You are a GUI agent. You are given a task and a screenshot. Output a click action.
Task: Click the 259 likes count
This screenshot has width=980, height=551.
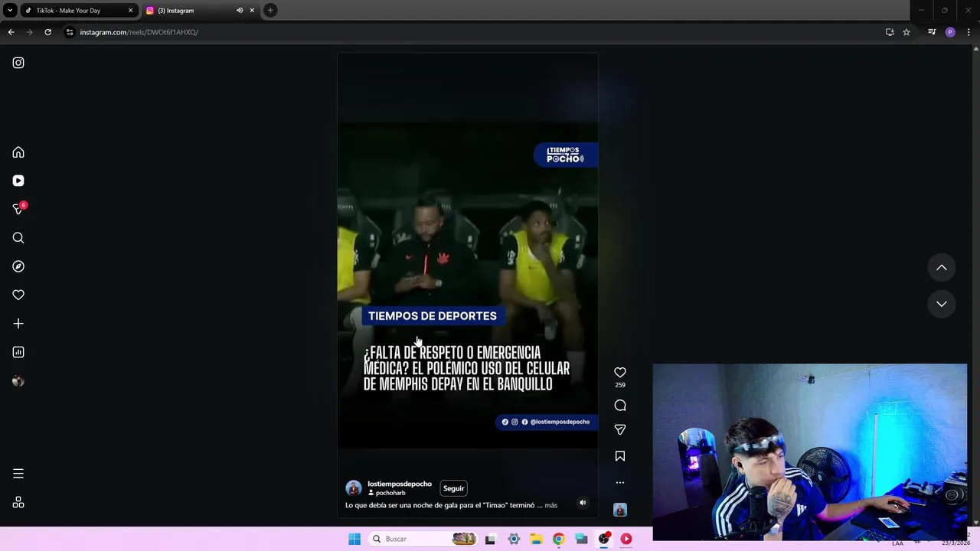[x=620, y=385]
